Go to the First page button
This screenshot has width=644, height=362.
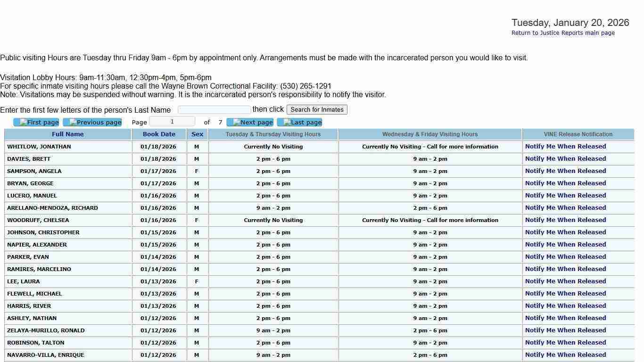pyautogui.click(x=36, y=123)
